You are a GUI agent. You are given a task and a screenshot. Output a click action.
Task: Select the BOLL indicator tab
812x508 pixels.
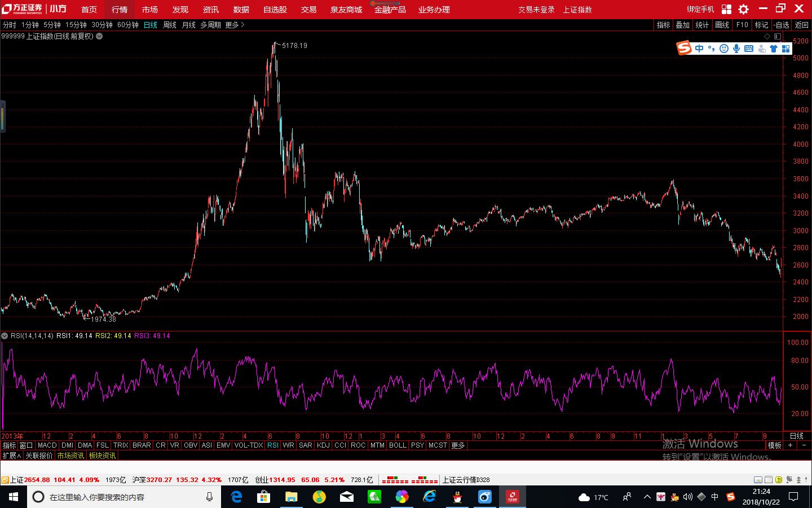[398, 445]
